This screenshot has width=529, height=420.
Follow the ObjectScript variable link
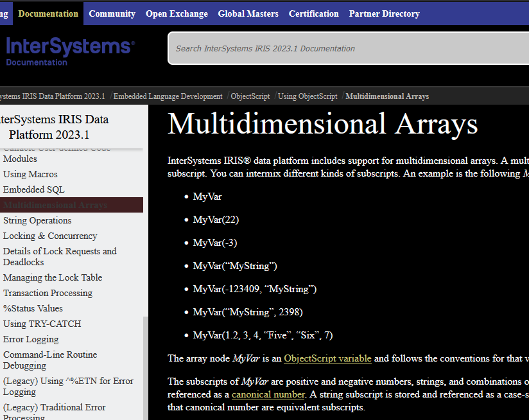tap(327, 358)
